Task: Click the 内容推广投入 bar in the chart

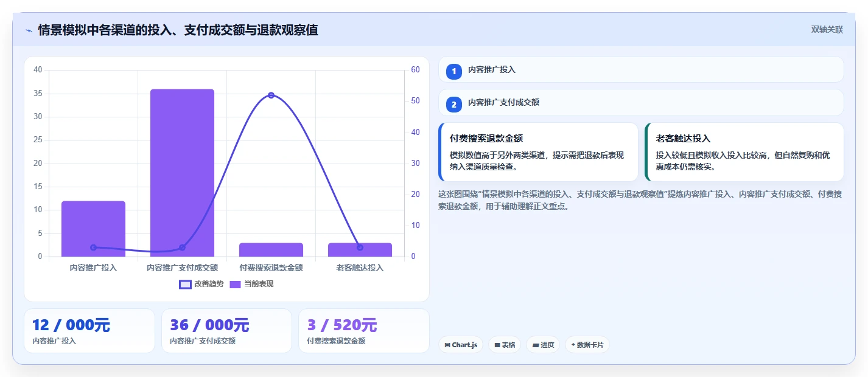Action: 93,229
